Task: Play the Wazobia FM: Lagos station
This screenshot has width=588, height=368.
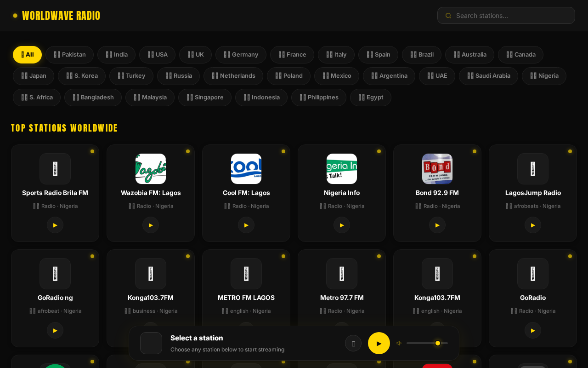Action: (151, 225)
